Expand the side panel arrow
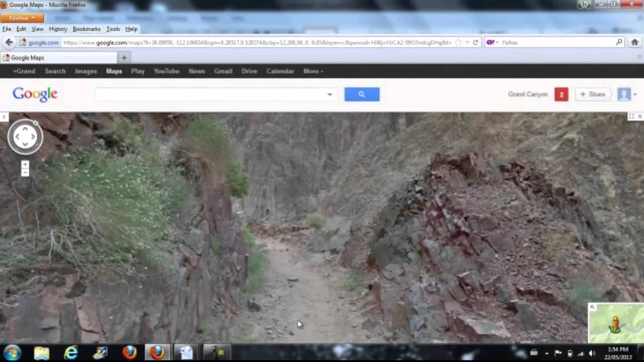Viewport: 644px width, 362px height. [4, 117]
